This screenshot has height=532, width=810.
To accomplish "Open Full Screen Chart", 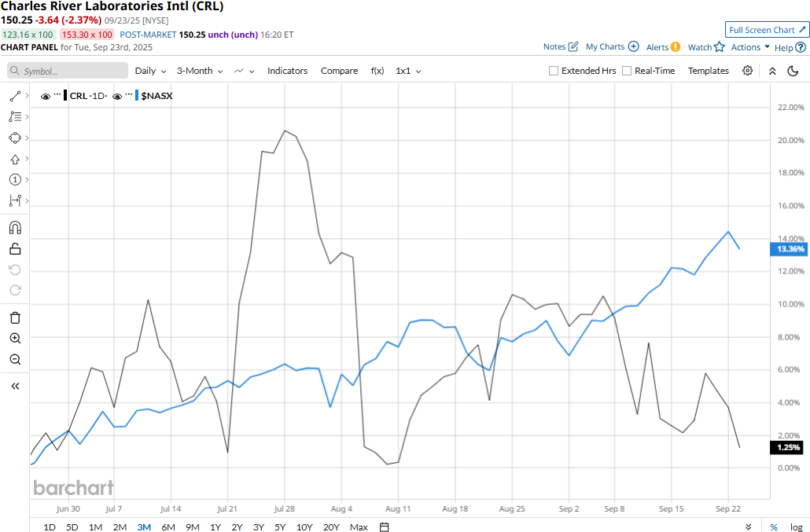I will pyautogui.click(x=767, y=30).
